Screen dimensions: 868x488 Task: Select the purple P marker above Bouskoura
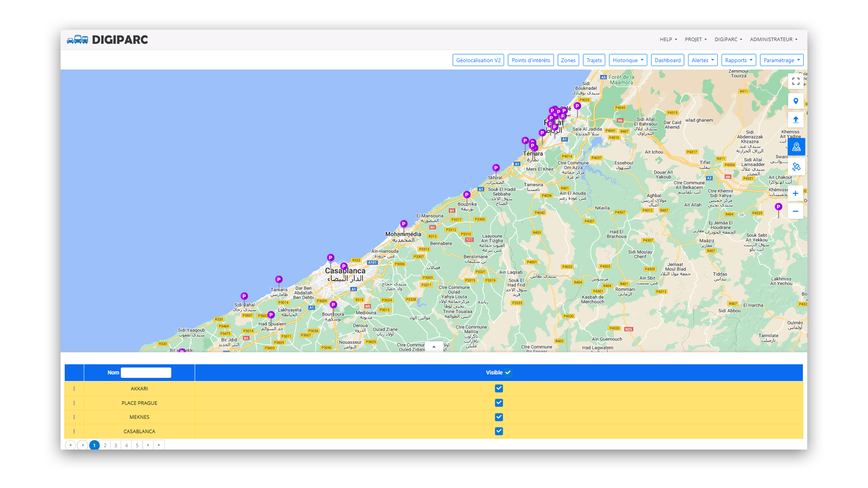[333, 305]
